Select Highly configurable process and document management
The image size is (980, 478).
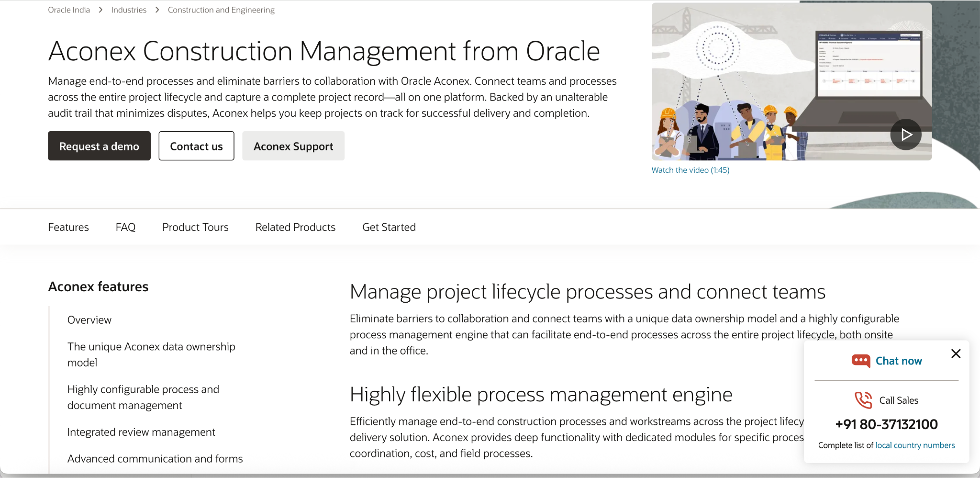tap(143, 397)
